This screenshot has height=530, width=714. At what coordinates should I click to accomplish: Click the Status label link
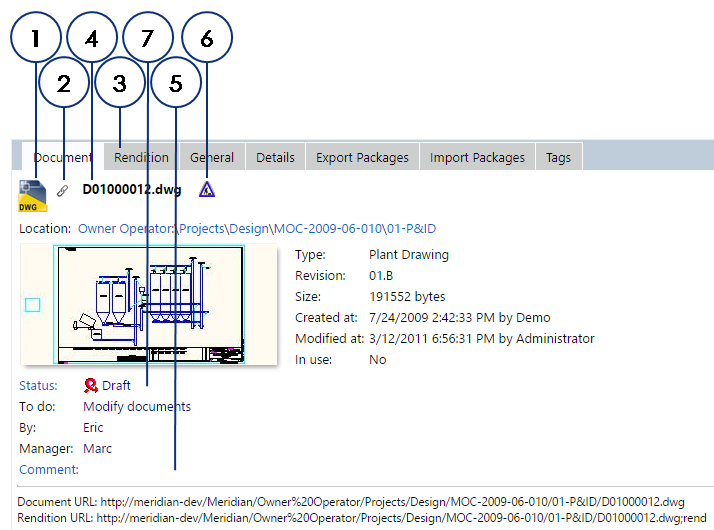tap(38, 385)
